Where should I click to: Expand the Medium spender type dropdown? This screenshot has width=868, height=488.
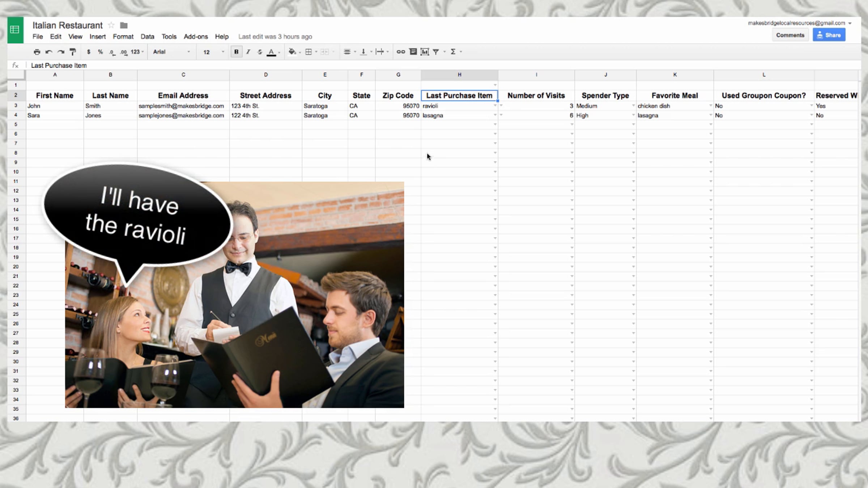(633, 106)
